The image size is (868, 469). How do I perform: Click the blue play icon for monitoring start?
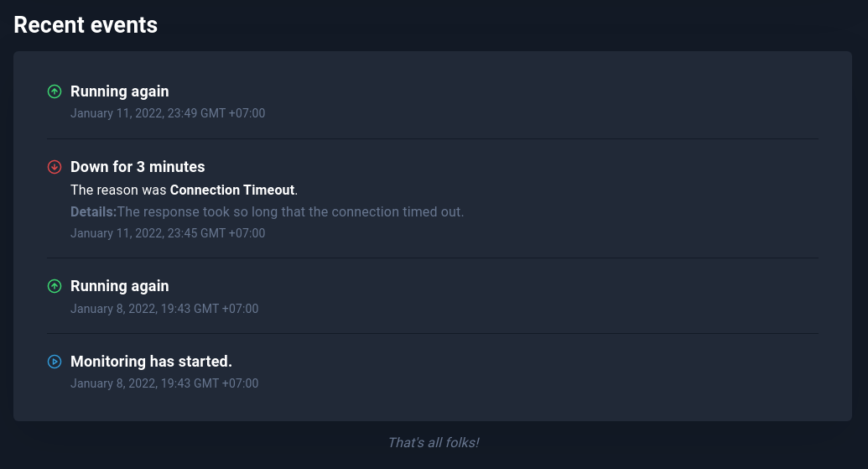(x=55, y=362)
